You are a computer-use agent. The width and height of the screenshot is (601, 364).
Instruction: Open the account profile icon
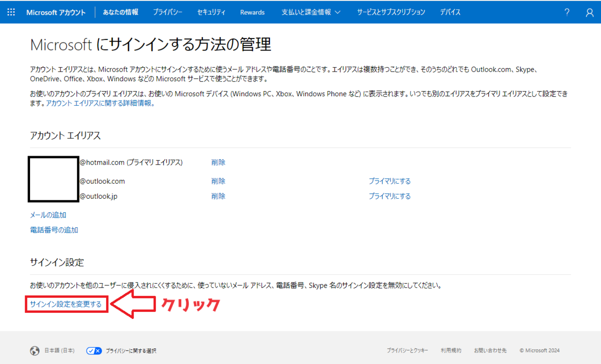tap(589, 12)
